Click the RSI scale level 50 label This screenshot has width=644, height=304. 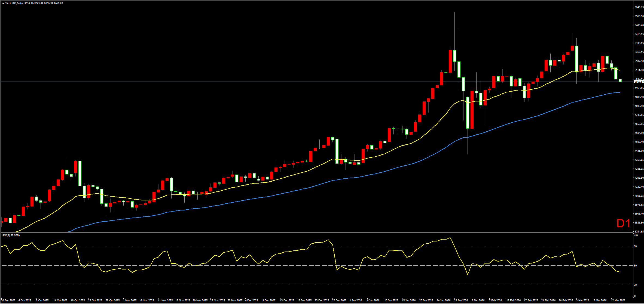(635, 266)
